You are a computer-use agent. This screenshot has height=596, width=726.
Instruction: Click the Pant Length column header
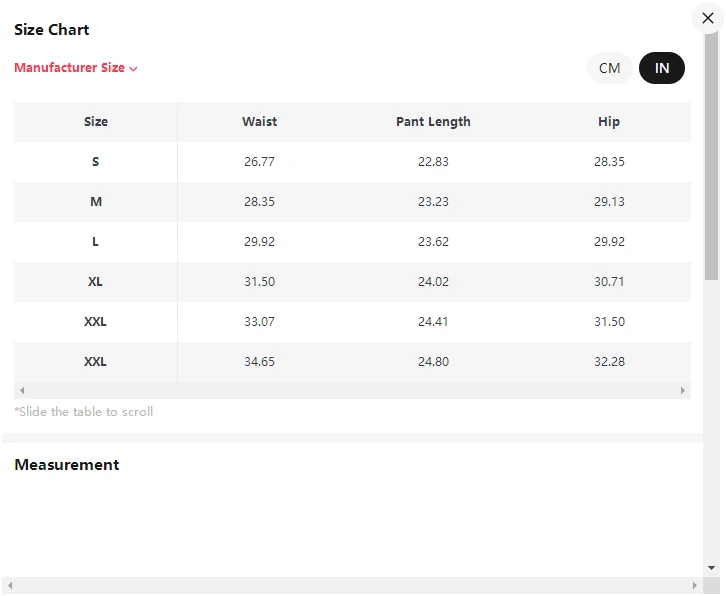[433, 122]
